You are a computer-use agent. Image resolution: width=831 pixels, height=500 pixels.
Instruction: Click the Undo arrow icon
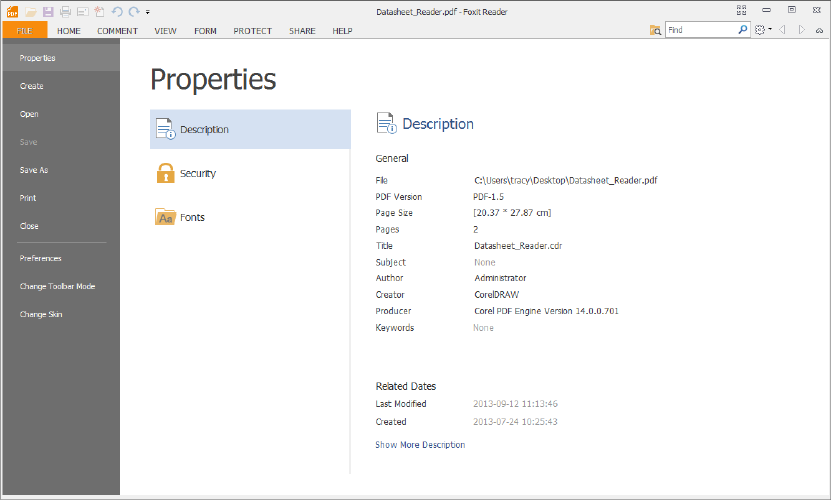coord(117,11)
